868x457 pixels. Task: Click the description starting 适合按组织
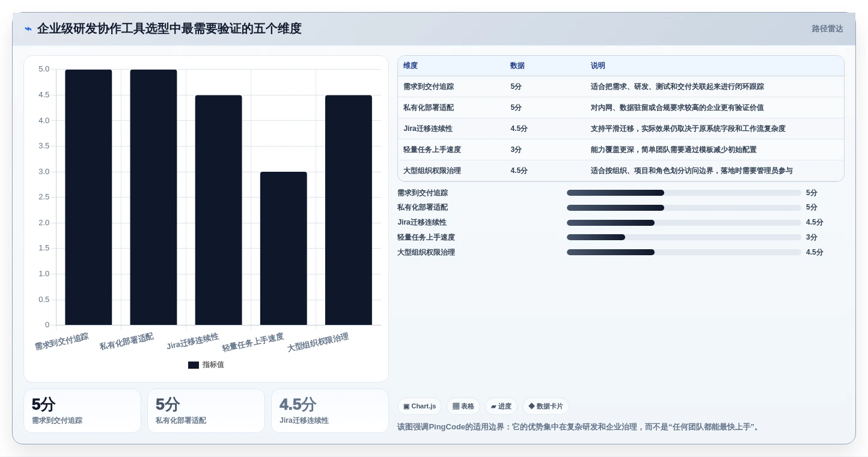click(x=692, y=171)
